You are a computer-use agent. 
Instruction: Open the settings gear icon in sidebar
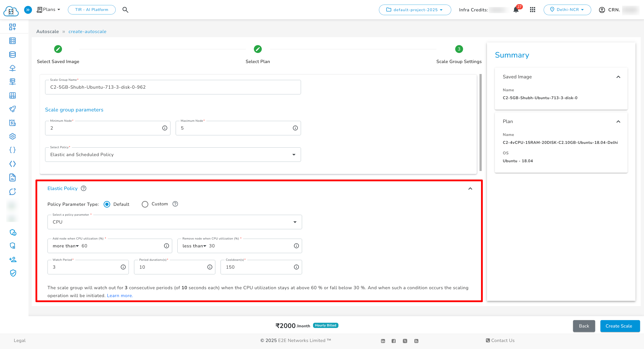pos(12,136)
